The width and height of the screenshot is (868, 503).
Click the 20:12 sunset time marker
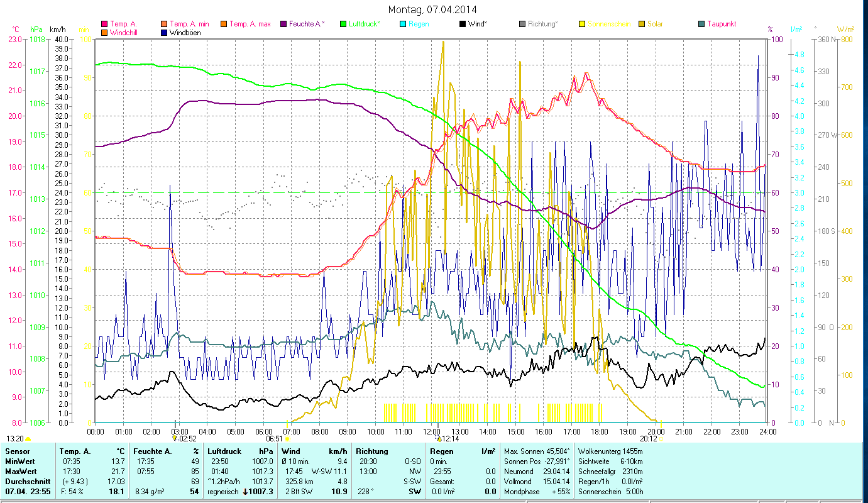[648, 439]
